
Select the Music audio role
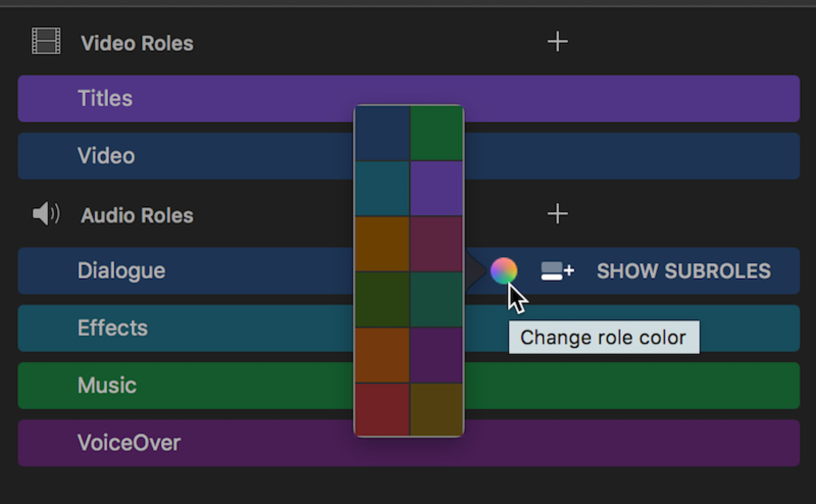[x=200, y=385]
